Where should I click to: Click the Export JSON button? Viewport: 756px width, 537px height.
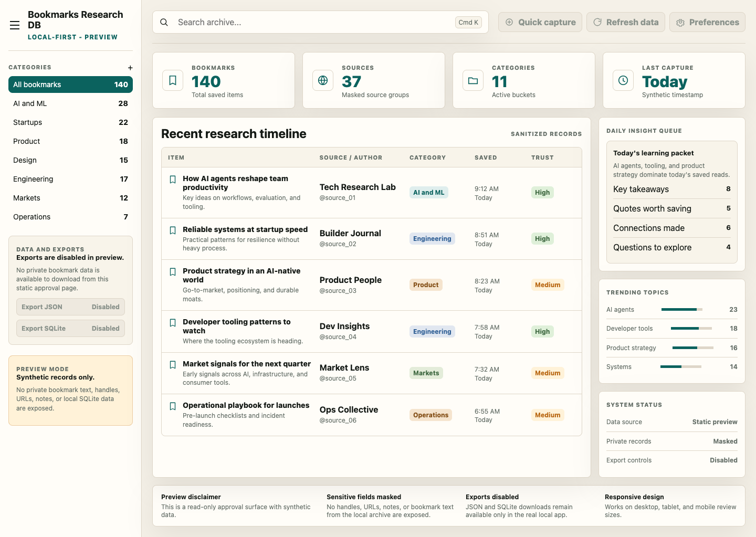pyautogui.click(x=70, y=307)
